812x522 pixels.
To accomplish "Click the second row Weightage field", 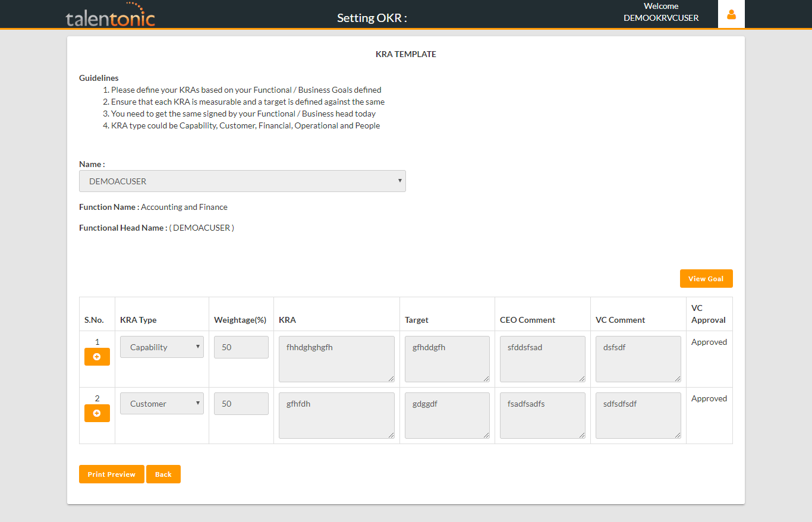I will click(x=241, y=404).
